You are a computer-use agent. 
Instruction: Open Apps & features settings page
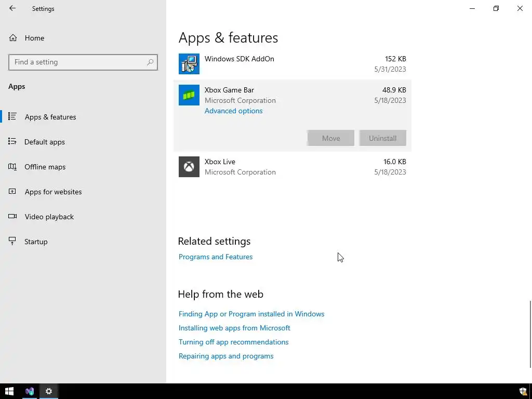83,117
